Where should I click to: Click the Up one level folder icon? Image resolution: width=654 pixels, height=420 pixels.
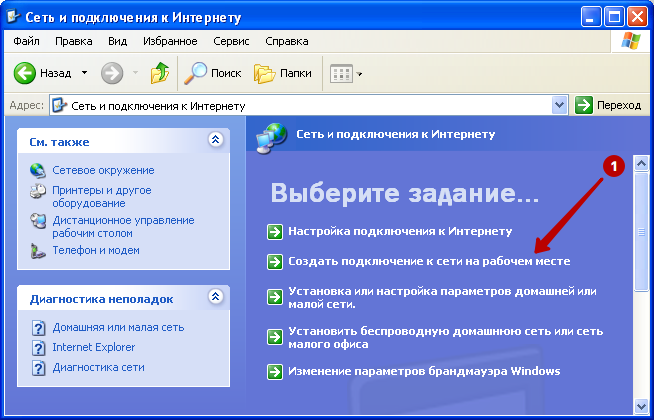160,73
